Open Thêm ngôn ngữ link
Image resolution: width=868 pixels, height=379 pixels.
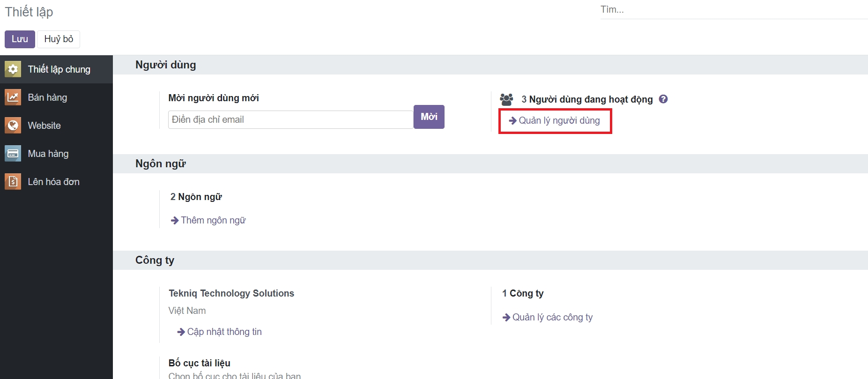pos(213,220)
